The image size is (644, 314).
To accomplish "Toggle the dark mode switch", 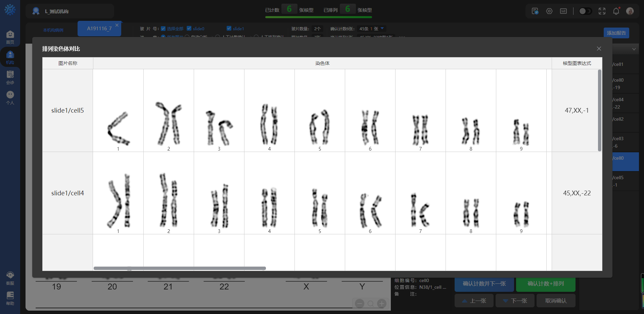I will click(585, 11).
